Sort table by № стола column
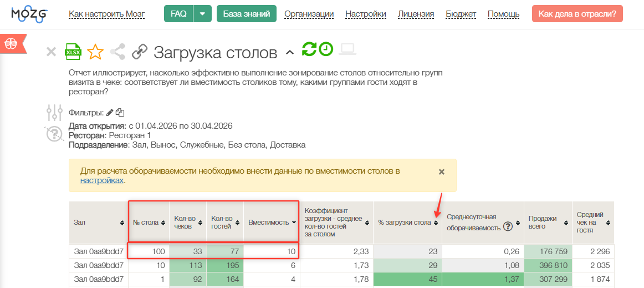Screen dimensions: 644x288 [x=163, y=223]
